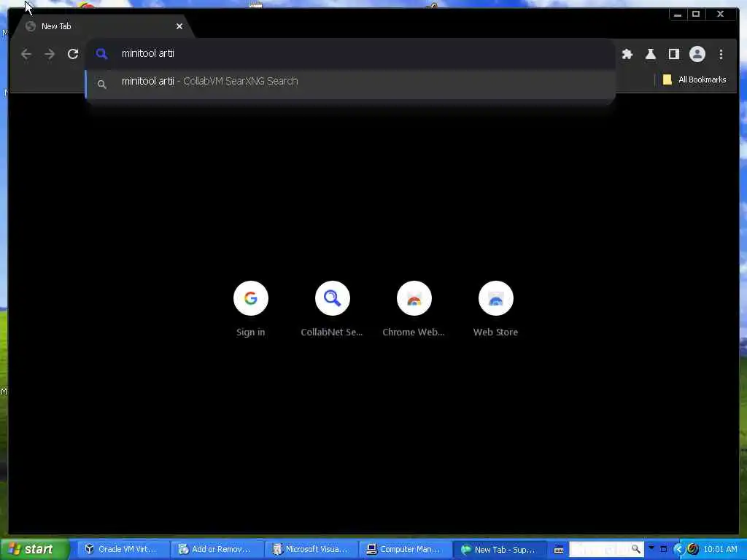Reload the current page
Viewport: 747px width, 560px height.
coord(73,54)
